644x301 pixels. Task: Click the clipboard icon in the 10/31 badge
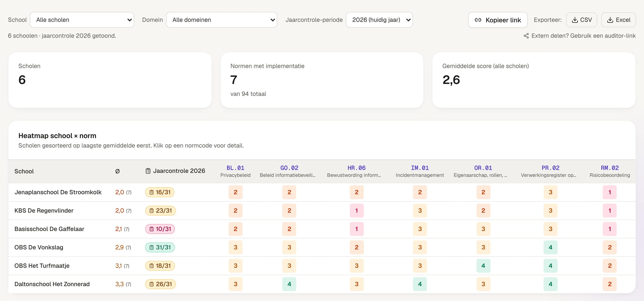coord(152,229)
